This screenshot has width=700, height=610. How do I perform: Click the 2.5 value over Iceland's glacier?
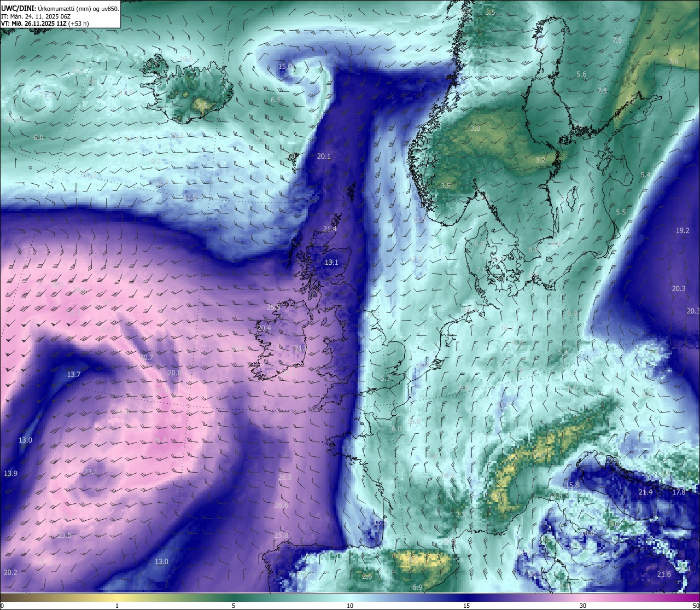(x=202, y=104)
